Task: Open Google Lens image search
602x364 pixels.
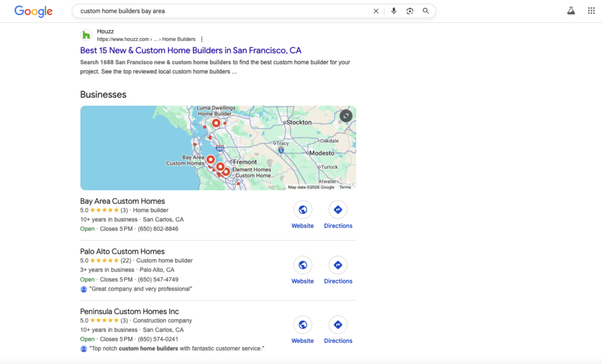Action: pyautogui.click(x=410, y=11)
